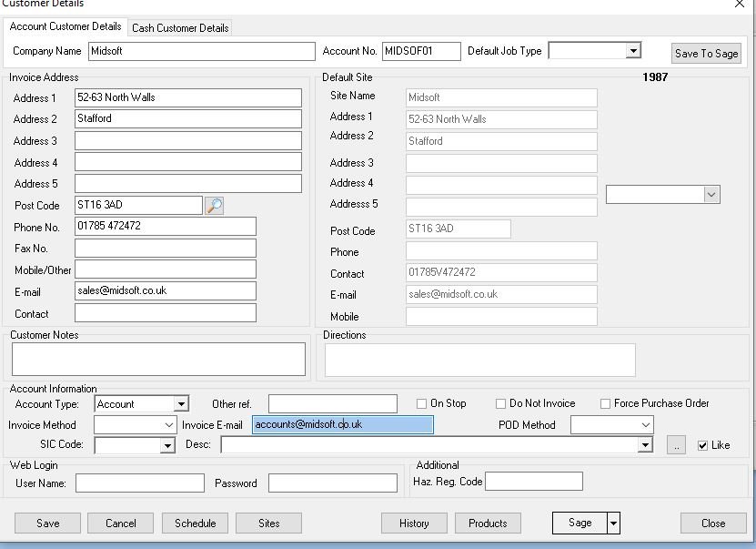Screen dimensions: 756x549
Task: Click the Default Site Addresss 5 field
Action: [x=501, y=207]
